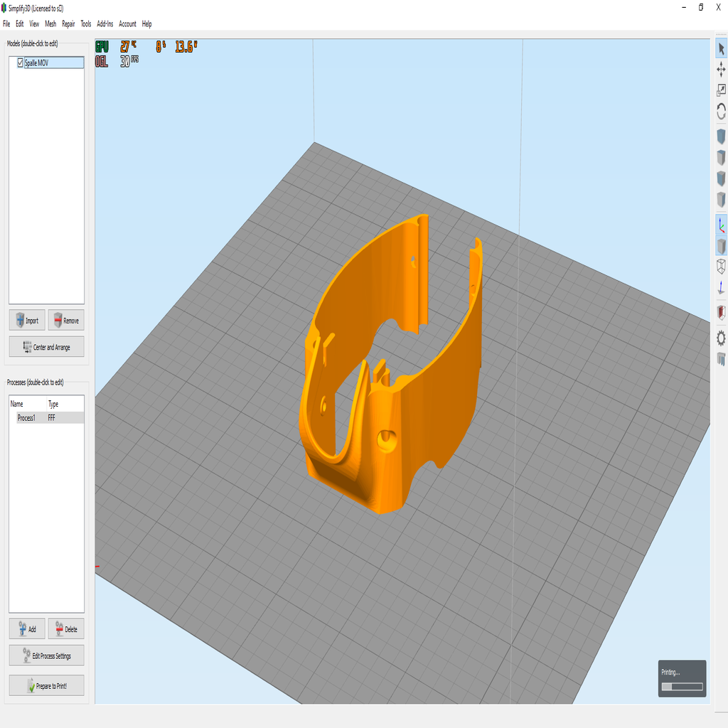Activate the rotate model tool
This screenshot has width=728, height=728.
pyautogui.click(x=720, y=111)
